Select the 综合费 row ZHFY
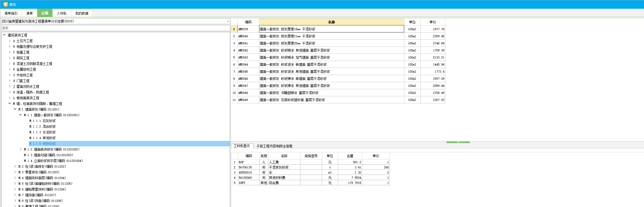This screenshot has width=644, height=207. (310, 183)
